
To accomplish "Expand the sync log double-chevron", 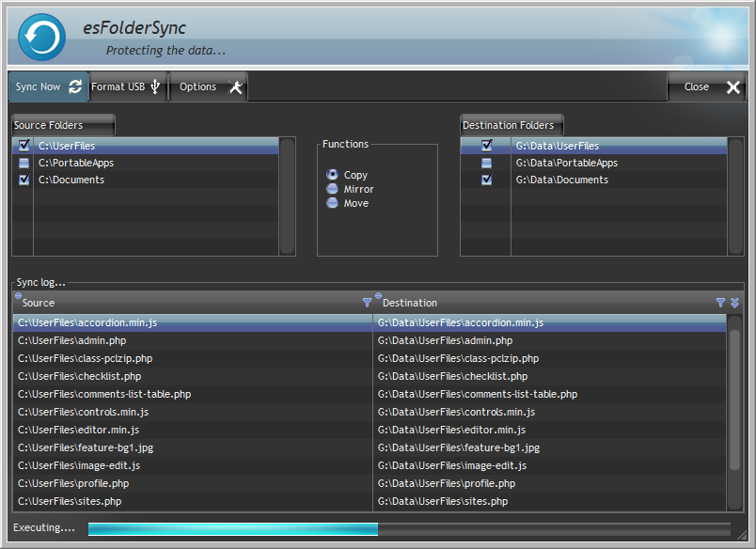I will [734, 303].
